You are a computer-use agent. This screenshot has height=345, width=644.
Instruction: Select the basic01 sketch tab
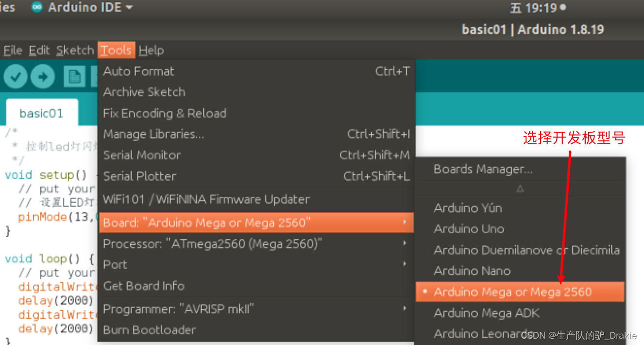tap(42, 113)
